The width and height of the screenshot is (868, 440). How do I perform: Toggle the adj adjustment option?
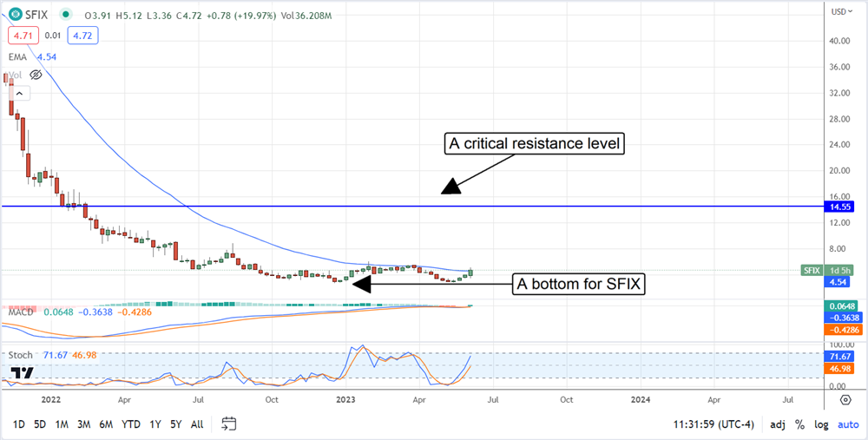tap(777, 424)
